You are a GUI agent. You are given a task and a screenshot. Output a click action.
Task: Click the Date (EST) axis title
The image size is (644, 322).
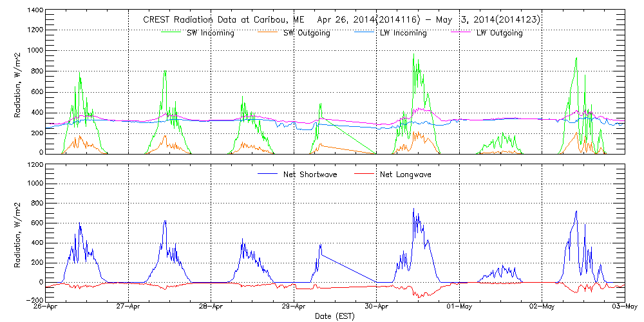tap(336, 316)
